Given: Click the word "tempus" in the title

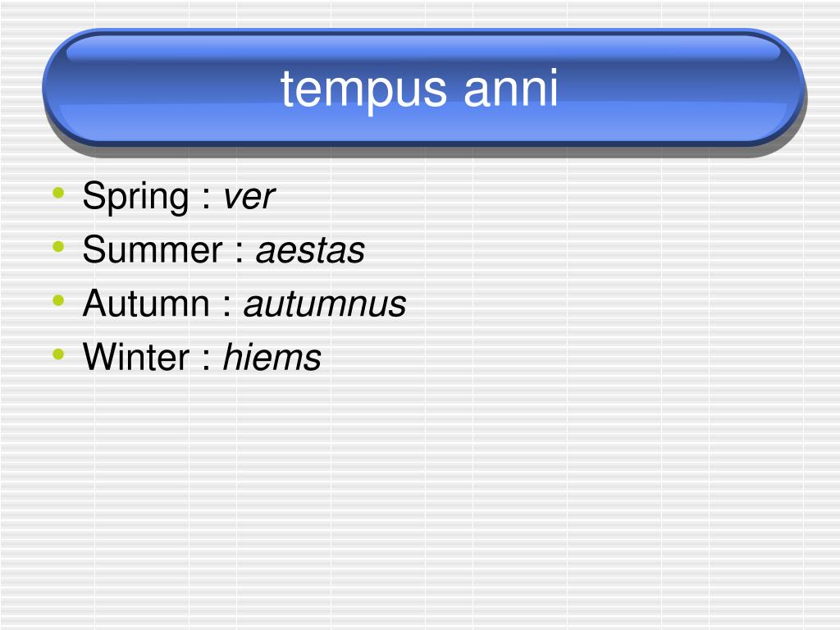Looking at the screenshot, I should [363, 90].
